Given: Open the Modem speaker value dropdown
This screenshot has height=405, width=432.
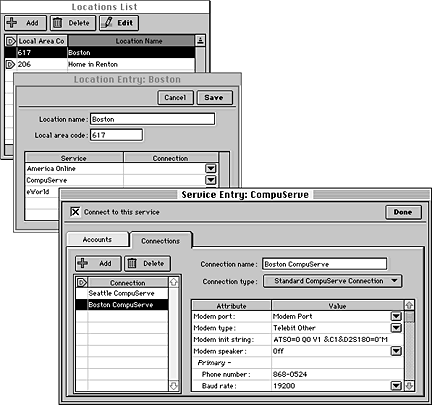Looking at the screenshot, I should pyautogui.click(x=396, y=351).
